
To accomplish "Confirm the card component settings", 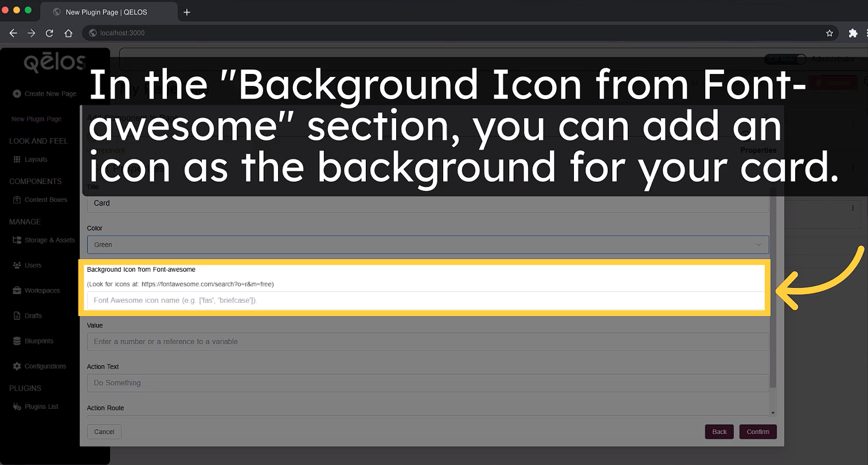I will 757,432.
